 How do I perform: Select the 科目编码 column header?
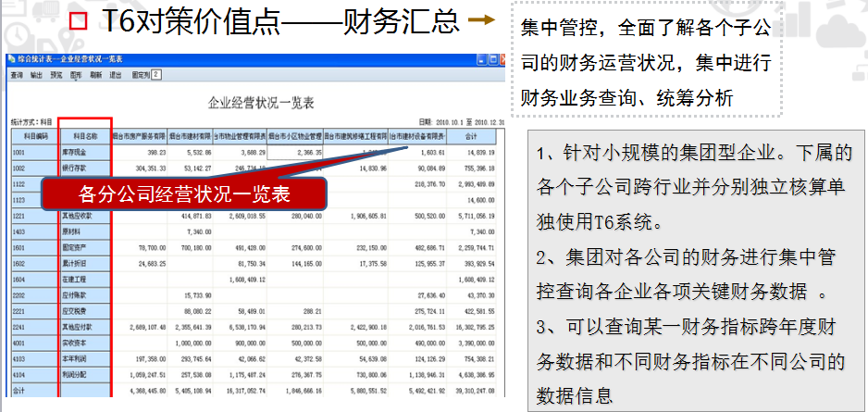(35, 136)
